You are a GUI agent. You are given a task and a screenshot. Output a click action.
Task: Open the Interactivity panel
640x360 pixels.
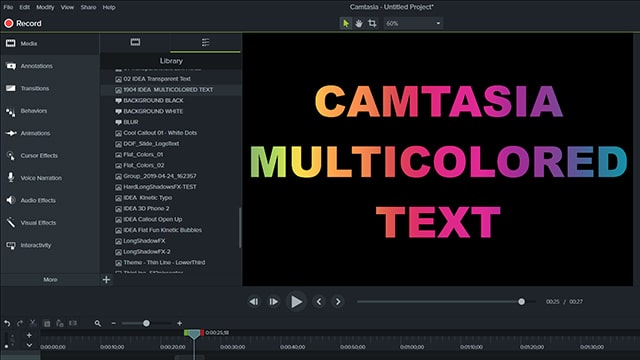click(50, 245)
